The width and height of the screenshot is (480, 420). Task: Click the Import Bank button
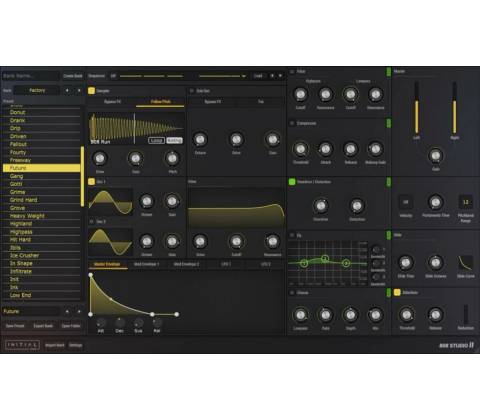(55, 345)
